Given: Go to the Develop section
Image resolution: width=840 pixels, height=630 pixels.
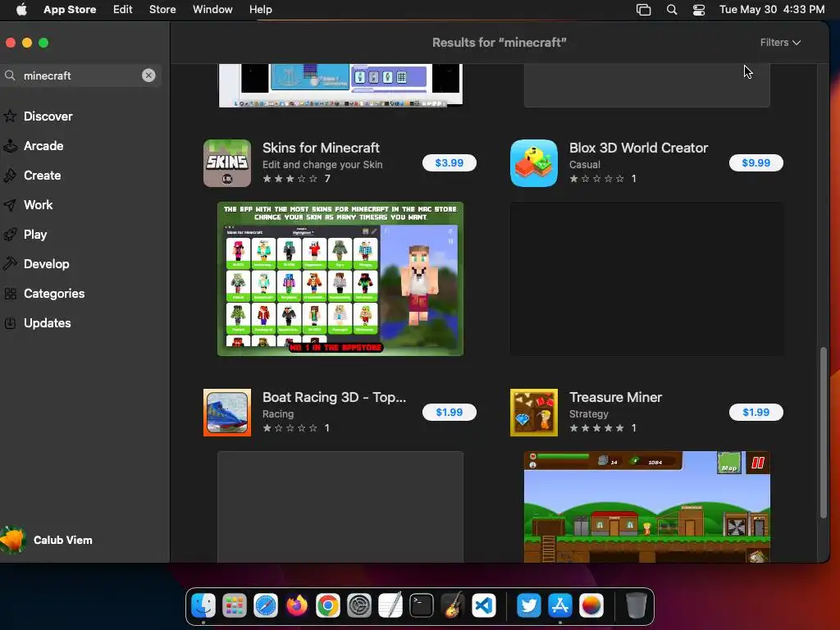Looking at the screenshot, I should pyautogui.click(x=47, y=264).
